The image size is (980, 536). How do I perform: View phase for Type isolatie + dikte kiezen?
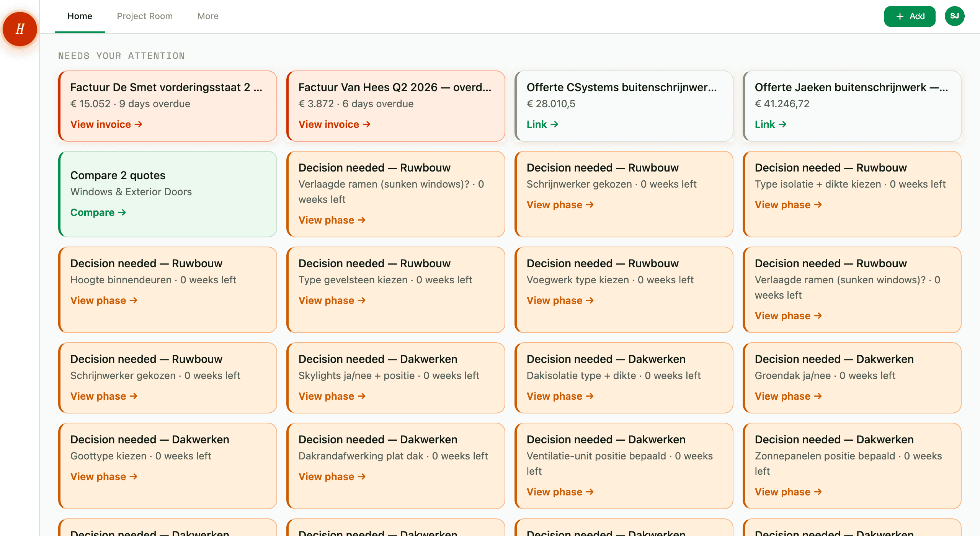[788, 205]
